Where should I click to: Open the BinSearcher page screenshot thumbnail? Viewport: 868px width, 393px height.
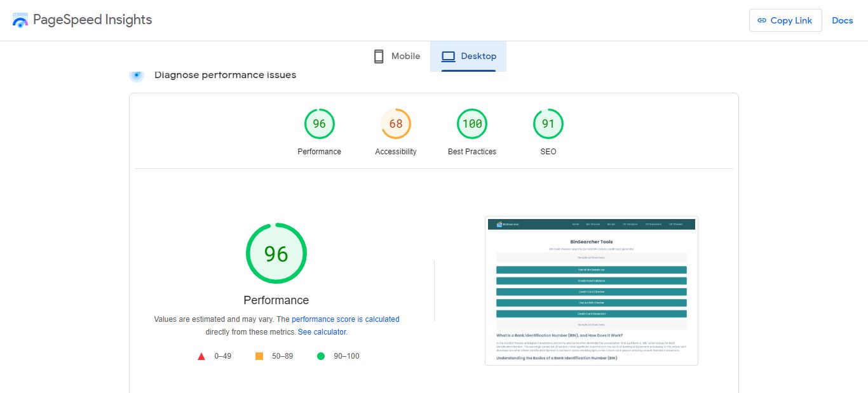click(x=592, y=291)
